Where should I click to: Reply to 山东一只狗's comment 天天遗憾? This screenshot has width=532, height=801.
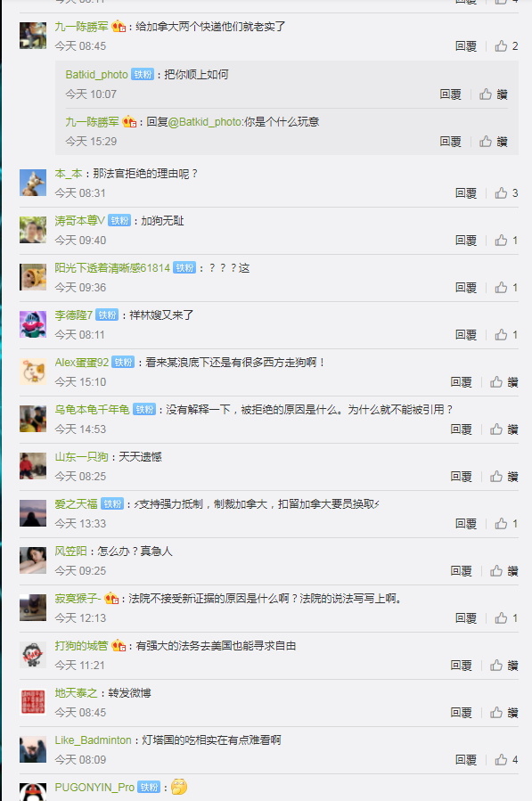point(461,477)
